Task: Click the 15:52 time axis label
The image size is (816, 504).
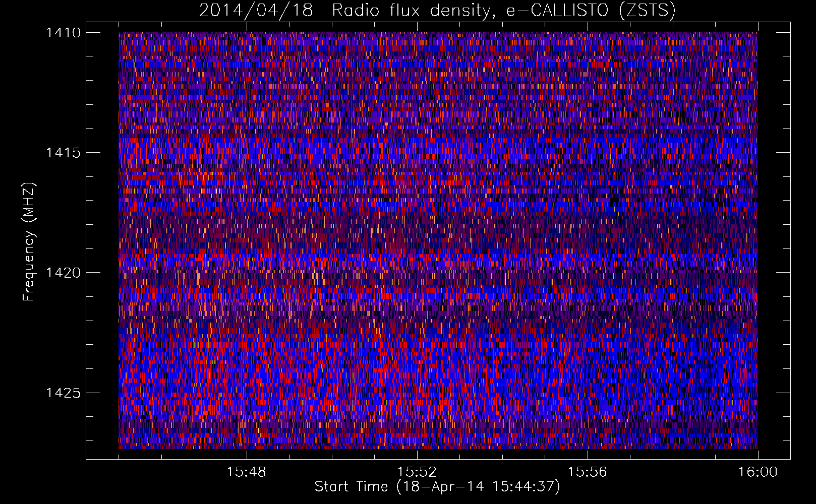Action: 417,472
